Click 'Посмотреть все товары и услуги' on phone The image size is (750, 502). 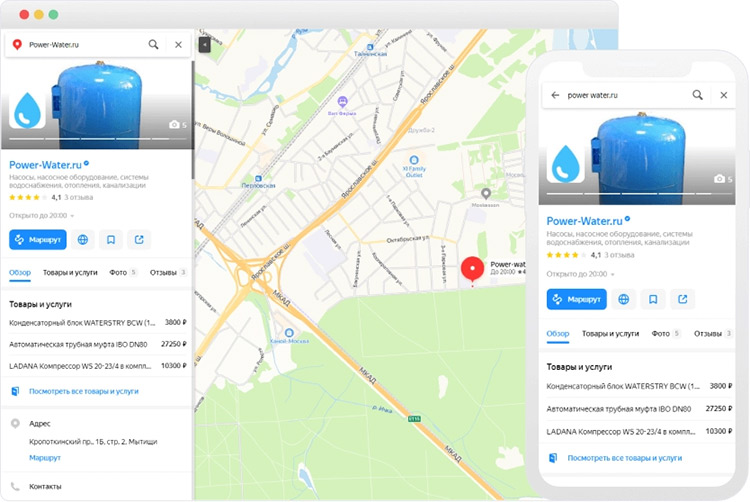tap(625, 458)
